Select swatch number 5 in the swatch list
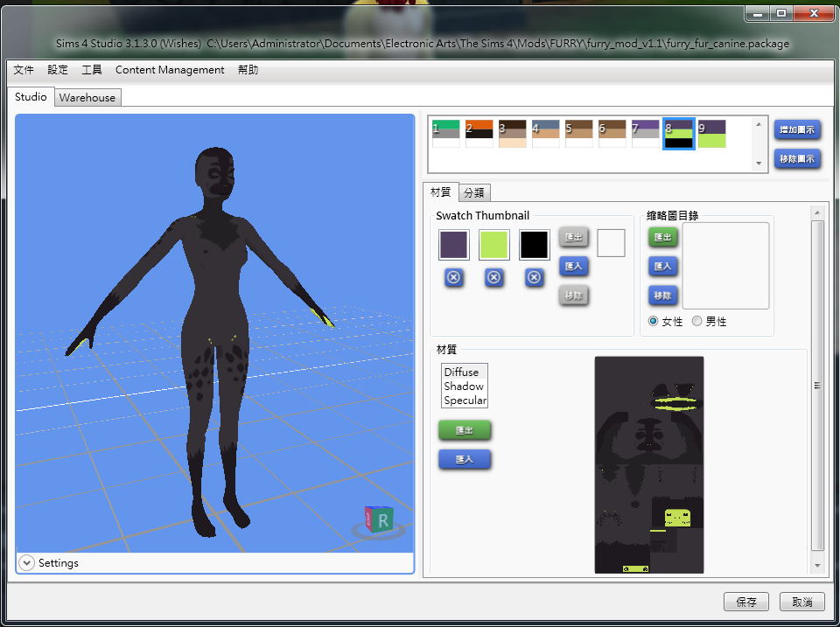This screenshot has width=840, height=627. (578, 133)
